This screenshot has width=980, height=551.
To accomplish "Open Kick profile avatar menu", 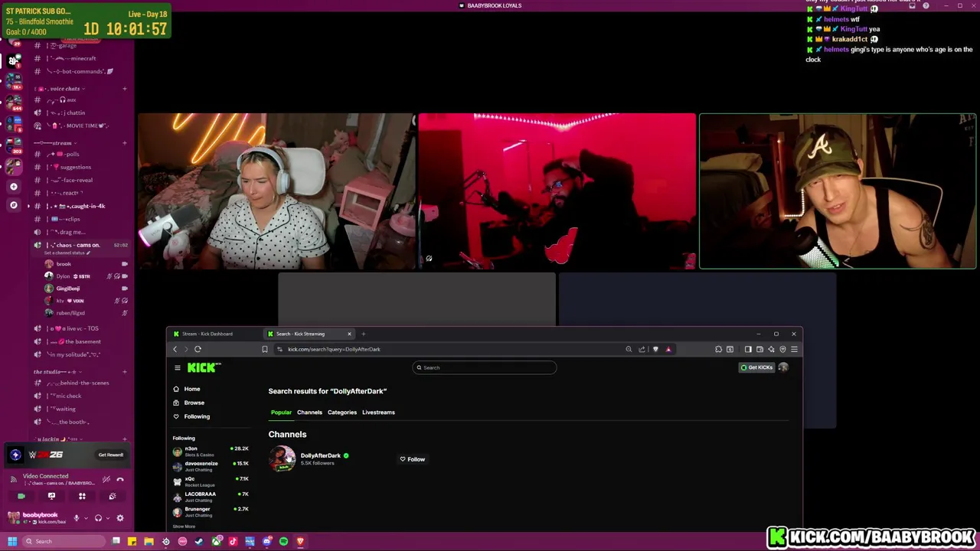I will point(783,367).
